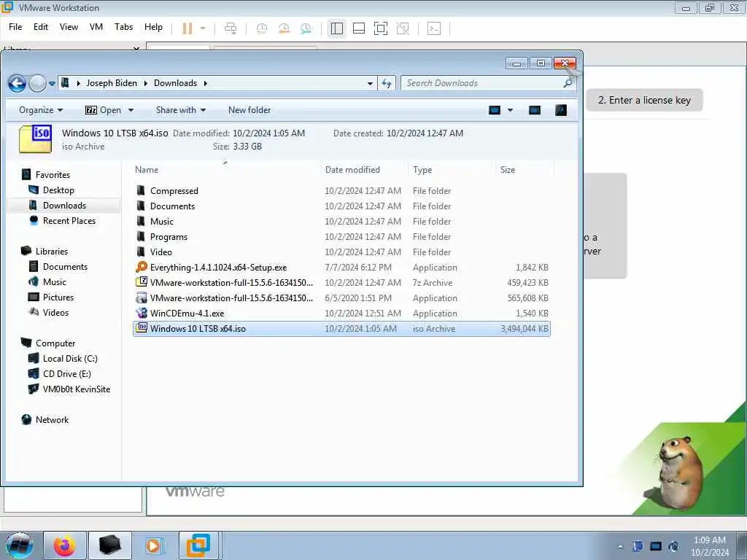
Task: Expand the Open with arrow
Action: 131,110
